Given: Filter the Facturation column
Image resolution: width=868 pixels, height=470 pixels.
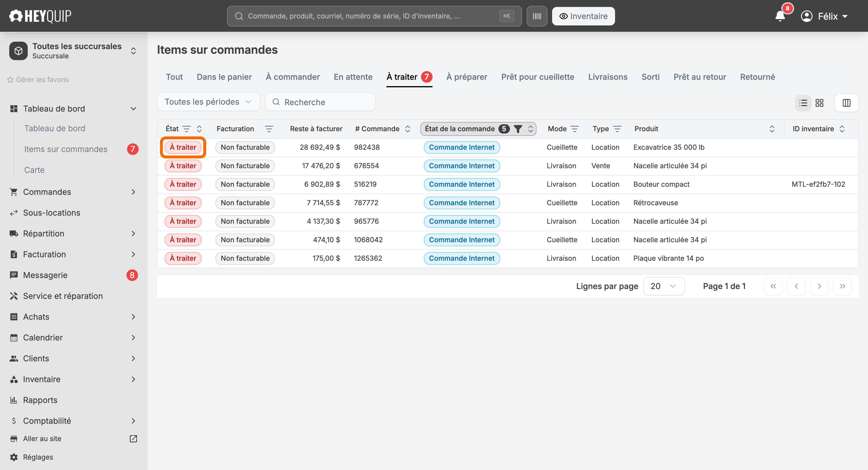Looking at the screenshot, I should [x=269, y=129].
